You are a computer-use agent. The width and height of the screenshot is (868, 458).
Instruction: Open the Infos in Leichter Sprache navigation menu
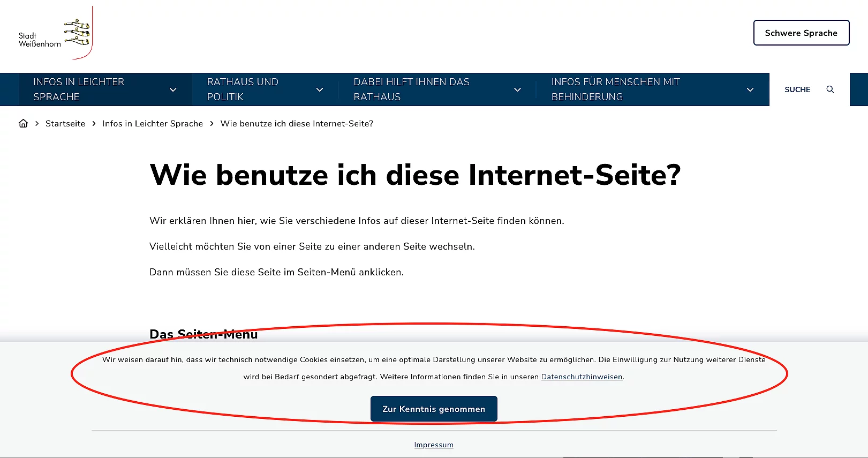coord(79,89)
